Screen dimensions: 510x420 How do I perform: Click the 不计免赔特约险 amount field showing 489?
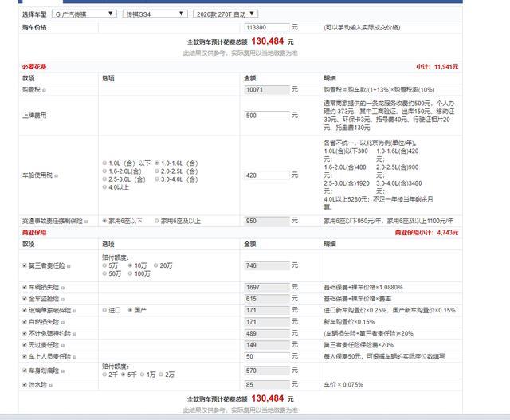coord(267,333)
